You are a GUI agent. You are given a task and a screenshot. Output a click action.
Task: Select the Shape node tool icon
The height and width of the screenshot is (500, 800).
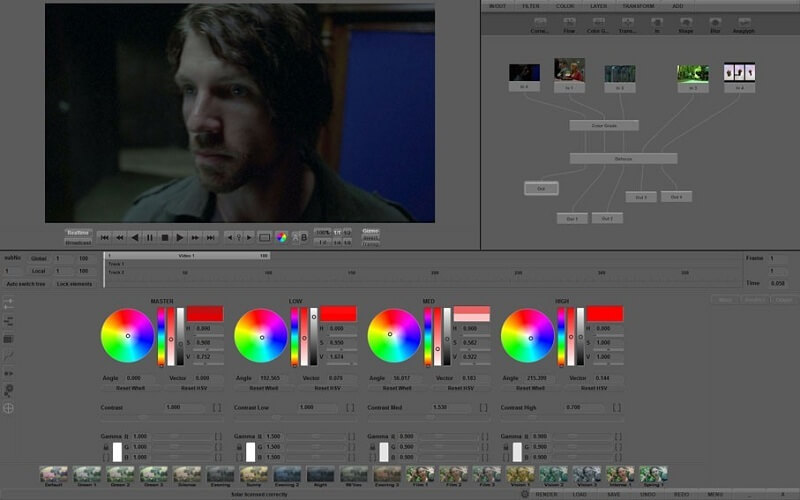coord(686,24)
